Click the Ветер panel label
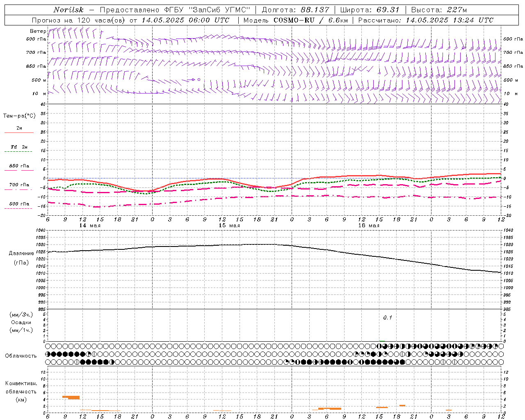 click(38, 31)
